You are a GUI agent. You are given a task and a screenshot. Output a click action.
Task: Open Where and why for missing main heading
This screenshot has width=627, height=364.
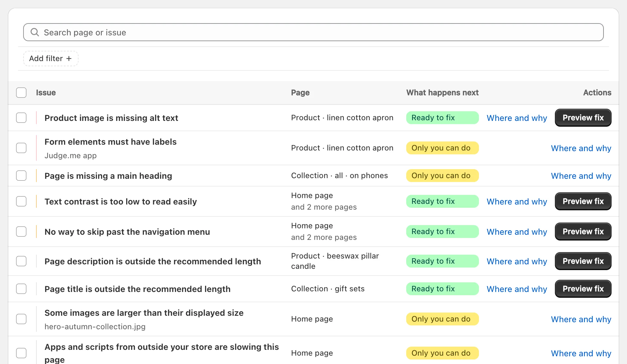581,176
